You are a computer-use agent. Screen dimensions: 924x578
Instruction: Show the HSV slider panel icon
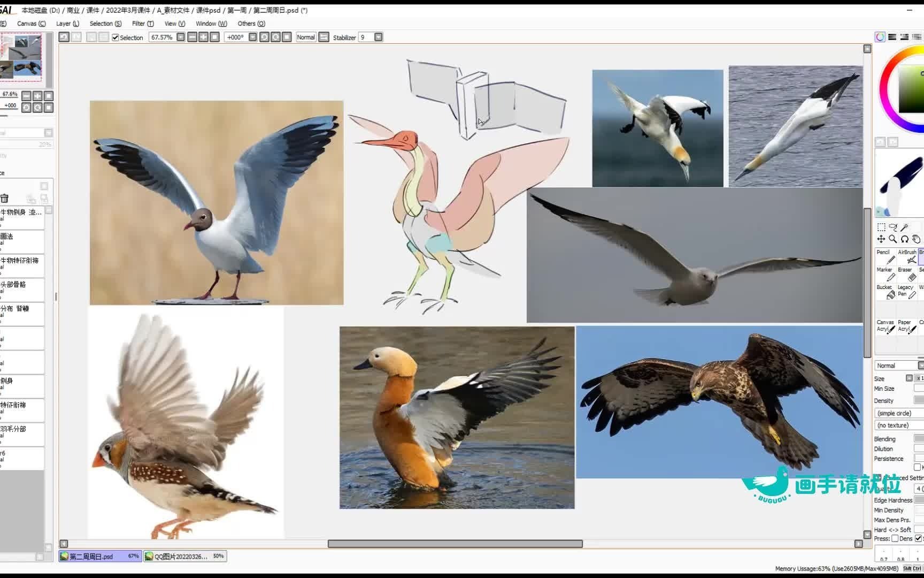tap(905, 37)
